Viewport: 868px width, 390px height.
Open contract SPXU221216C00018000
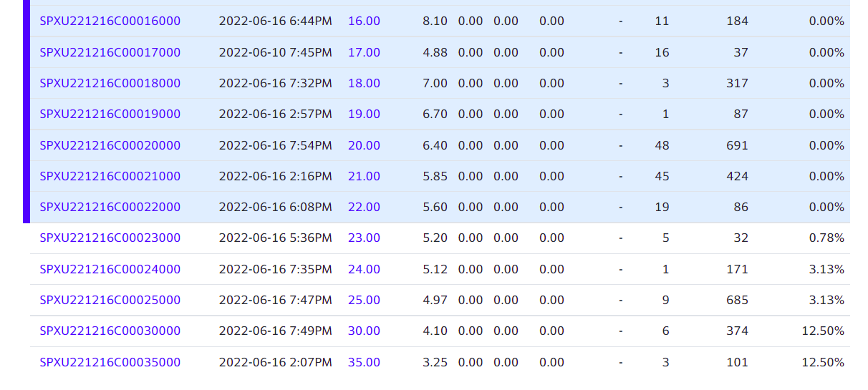click(110, 83)
